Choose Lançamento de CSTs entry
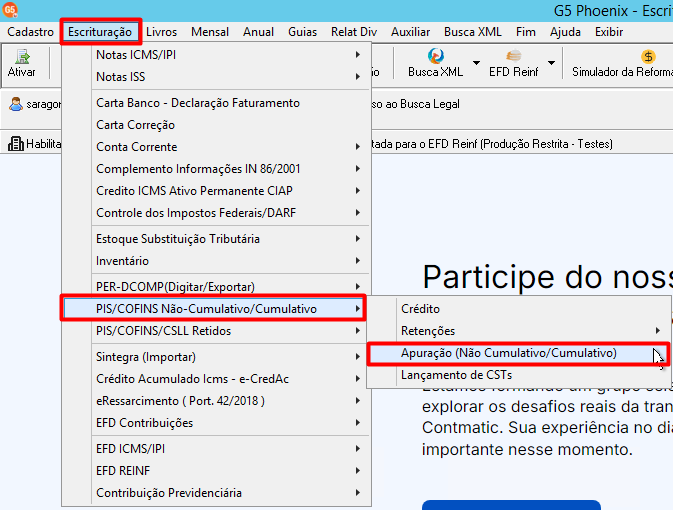The image size is (673, 510). (519, 375)
